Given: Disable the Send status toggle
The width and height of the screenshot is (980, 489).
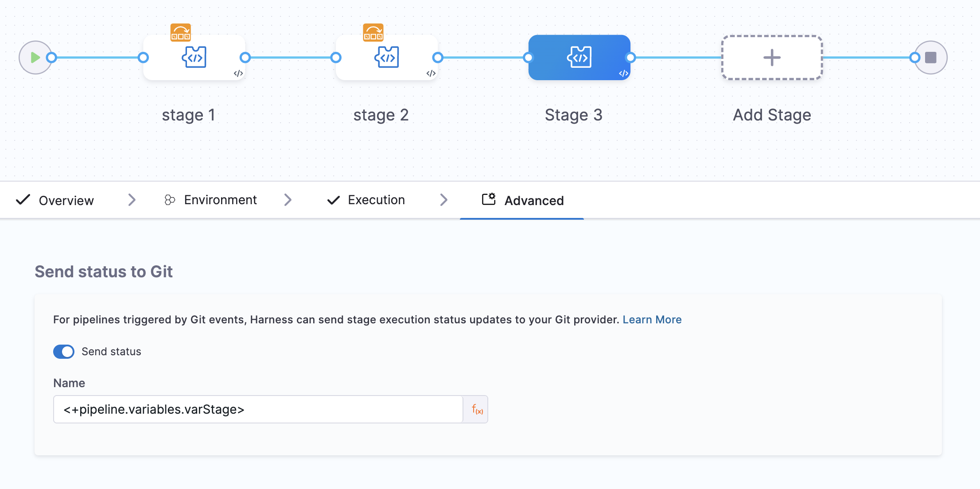Looking at the screenshot, I should pos(64,351).
